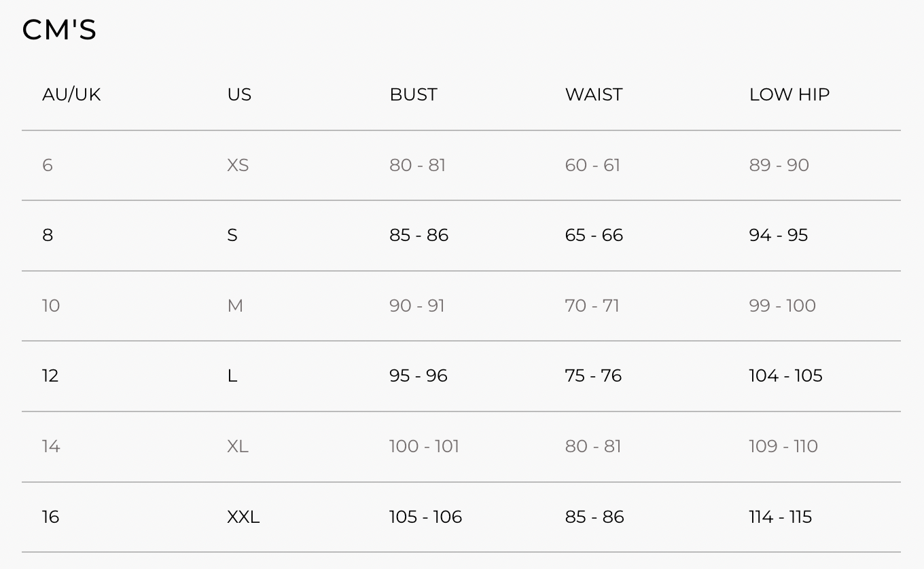Viewport: 924px width, 569px height.
Task: Click the LOW HIP column header
Action: pyautogui.click(x=789, y=94)
